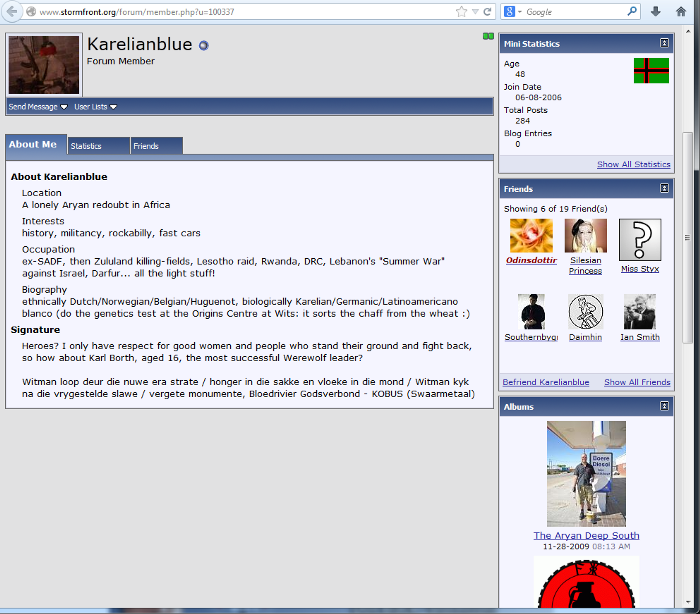Screen dimensions: 700x614
Task: Click Karelianblue's profile avatar picture
Action: [x=44, y=64]
